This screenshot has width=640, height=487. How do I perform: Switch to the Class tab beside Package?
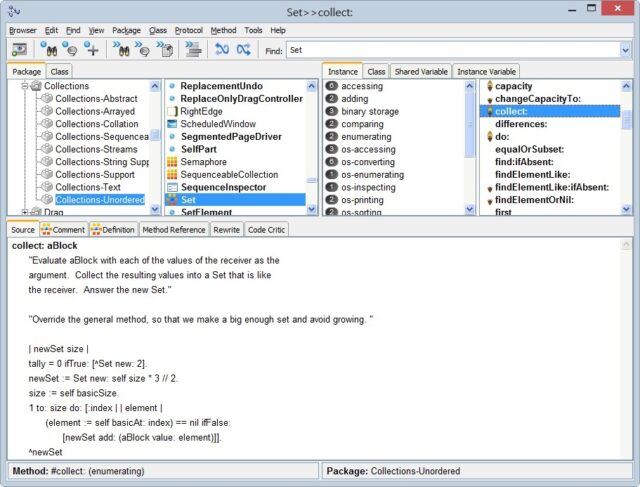(x=60, y=72)
